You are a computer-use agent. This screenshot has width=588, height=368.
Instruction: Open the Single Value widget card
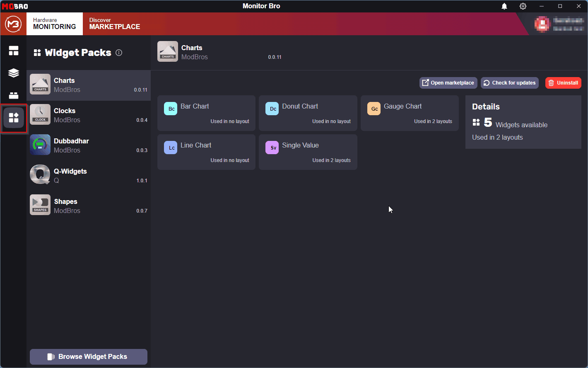(x=308, y=152)
